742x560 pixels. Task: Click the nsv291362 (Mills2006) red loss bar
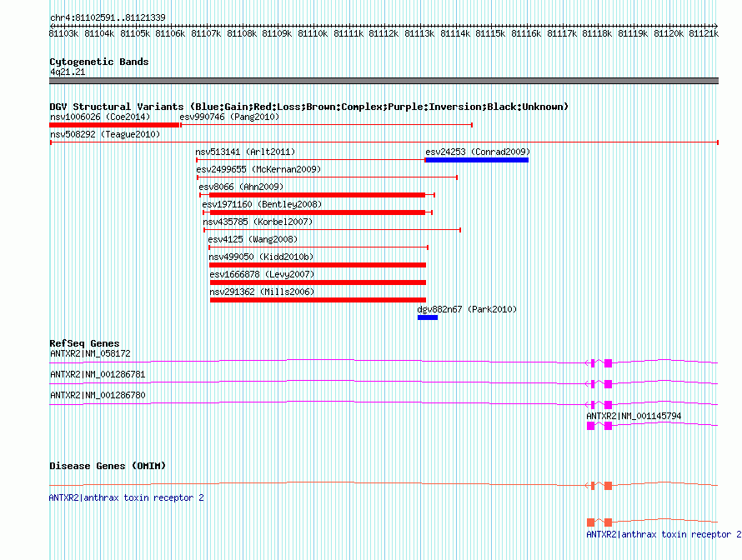pos(318,300)
